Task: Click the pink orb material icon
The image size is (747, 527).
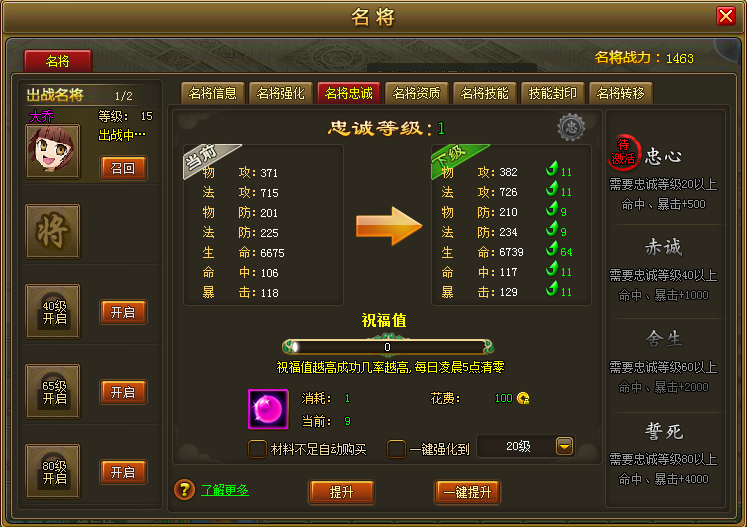Action: tap(268, 409)
